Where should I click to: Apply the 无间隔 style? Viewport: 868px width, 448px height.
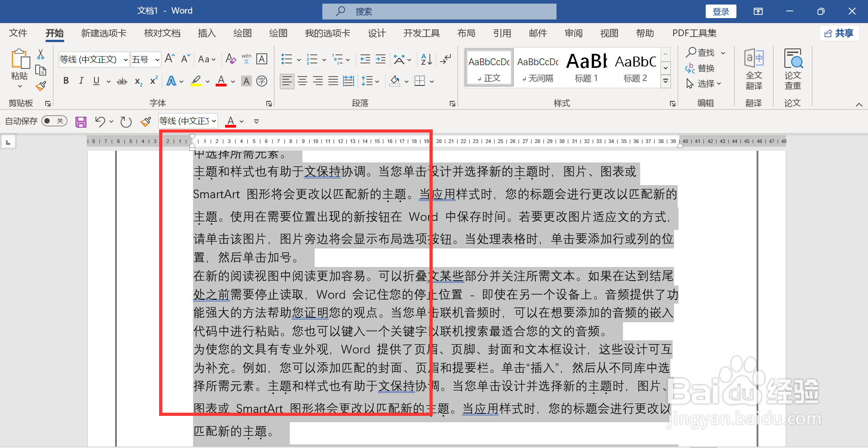(x=538, y=67)
